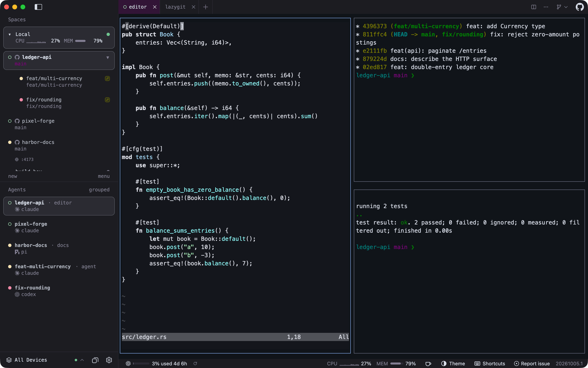The width and height of the screenshot is (588, 368).
Task: Toggle the sidebar panel icon
Action: click(38, 7)
